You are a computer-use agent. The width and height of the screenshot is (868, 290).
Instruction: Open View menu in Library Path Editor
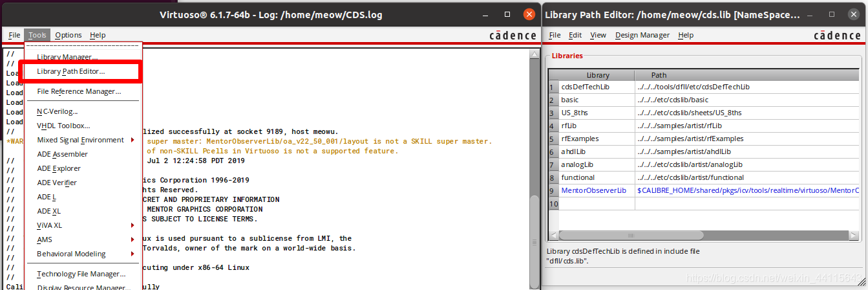(x=598, y=35)
